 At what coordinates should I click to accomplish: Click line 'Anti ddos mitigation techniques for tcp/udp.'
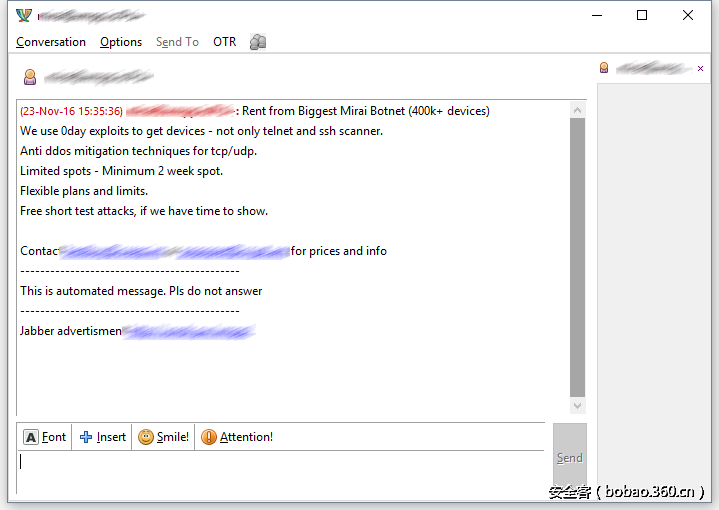pos(138,151)
